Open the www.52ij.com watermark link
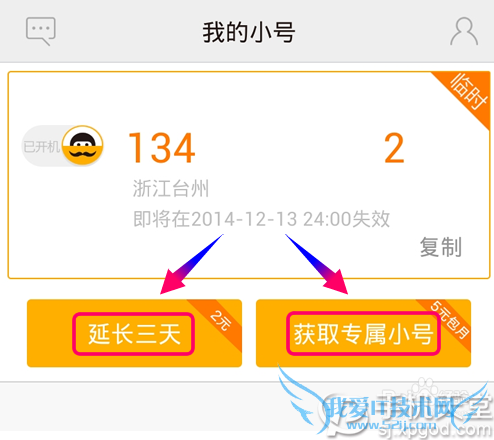Image resolution: width=494 pixels, height=440 pixels. point(392,425)
